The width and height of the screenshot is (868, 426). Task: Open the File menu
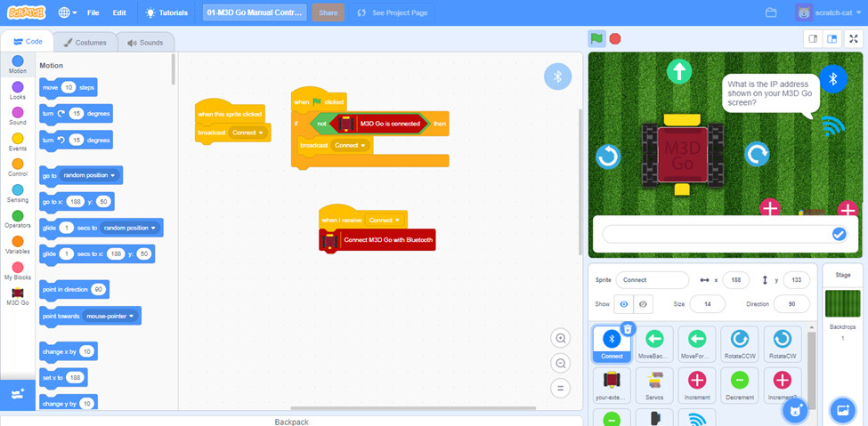tap(93, 12)
